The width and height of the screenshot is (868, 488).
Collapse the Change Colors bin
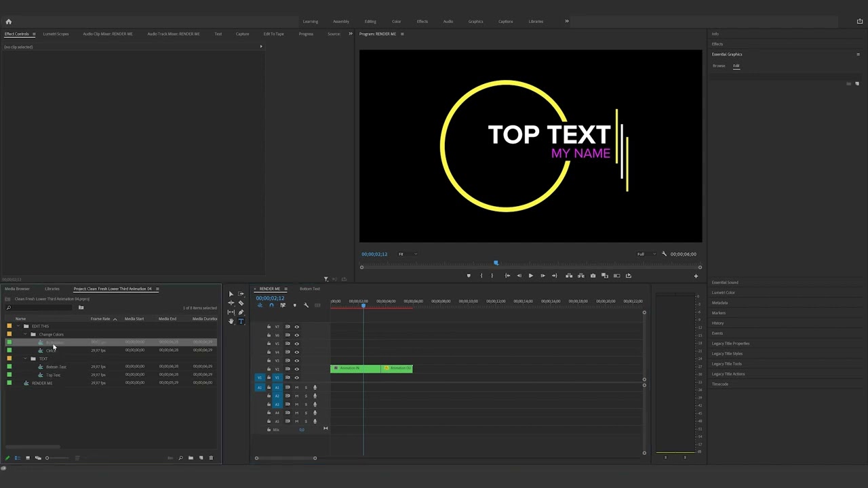(26, 334)
